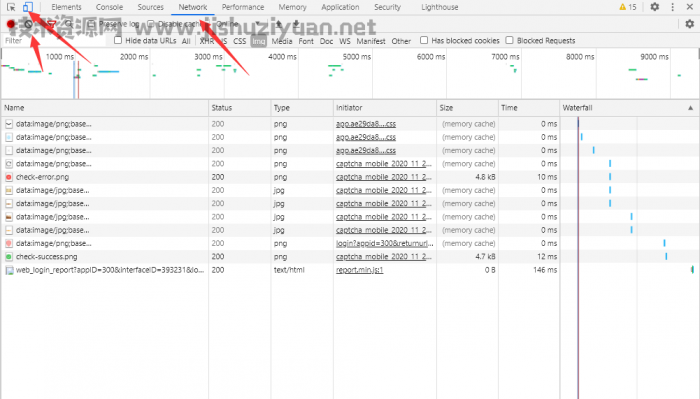Open captcha_mobile initiator link for check-error.png

coord(384,177)
